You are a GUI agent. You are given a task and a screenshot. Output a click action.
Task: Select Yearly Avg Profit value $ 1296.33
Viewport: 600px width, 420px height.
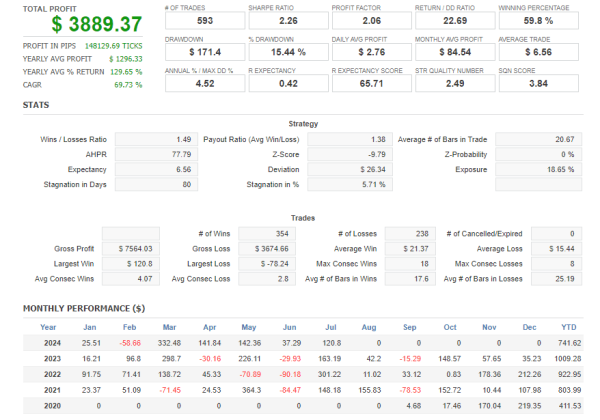tap(126, 59)
